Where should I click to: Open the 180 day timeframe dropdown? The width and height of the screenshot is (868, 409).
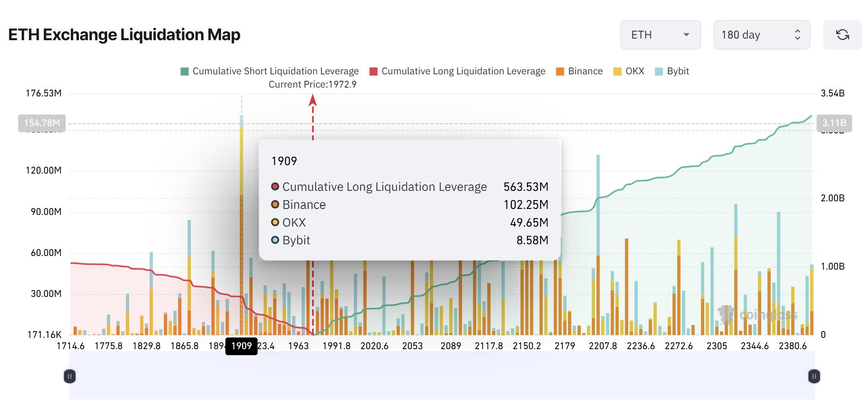[x=761, y=35]
